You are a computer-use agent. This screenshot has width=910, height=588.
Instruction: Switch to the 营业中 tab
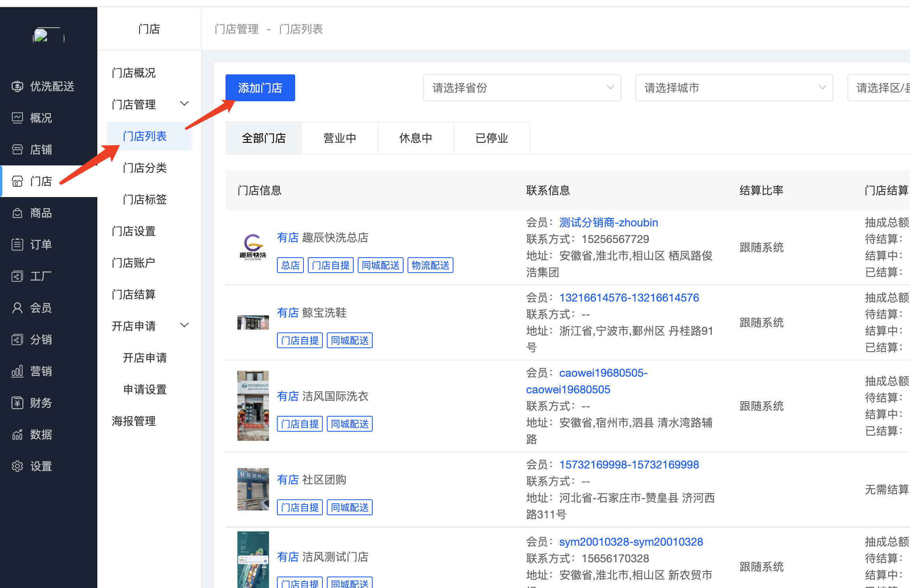click(339, 138)
